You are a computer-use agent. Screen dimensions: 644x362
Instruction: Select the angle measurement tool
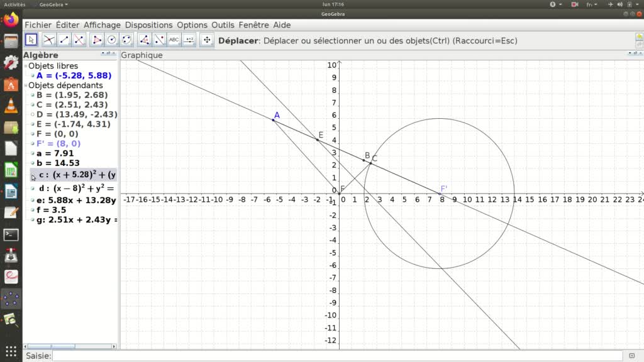(x=145, y=40)
